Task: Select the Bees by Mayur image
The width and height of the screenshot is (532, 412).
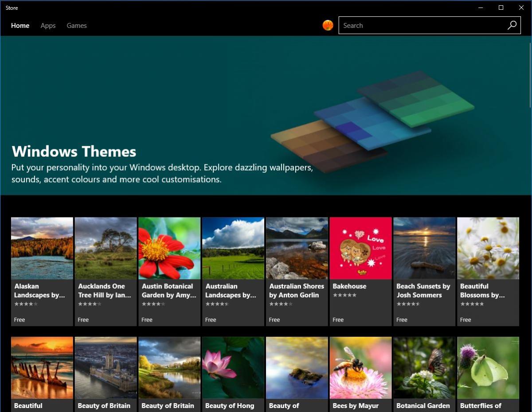Action: click(361, 368)
